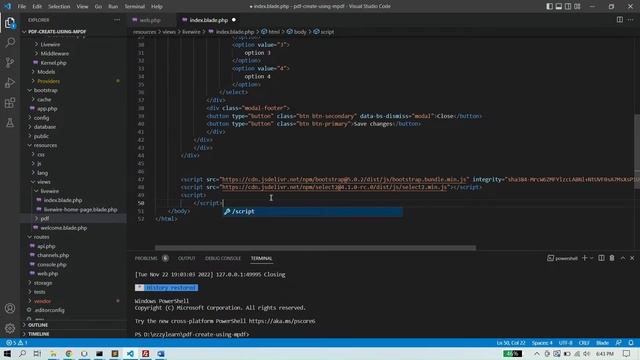This screenshot has height=360, width=640.
Task: Open Windows Start menu
Action: click(7, 353)
